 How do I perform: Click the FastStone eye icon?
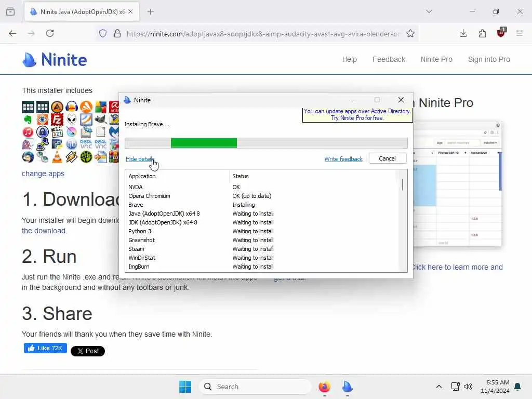pyautogui.click(x=43, y=119)
